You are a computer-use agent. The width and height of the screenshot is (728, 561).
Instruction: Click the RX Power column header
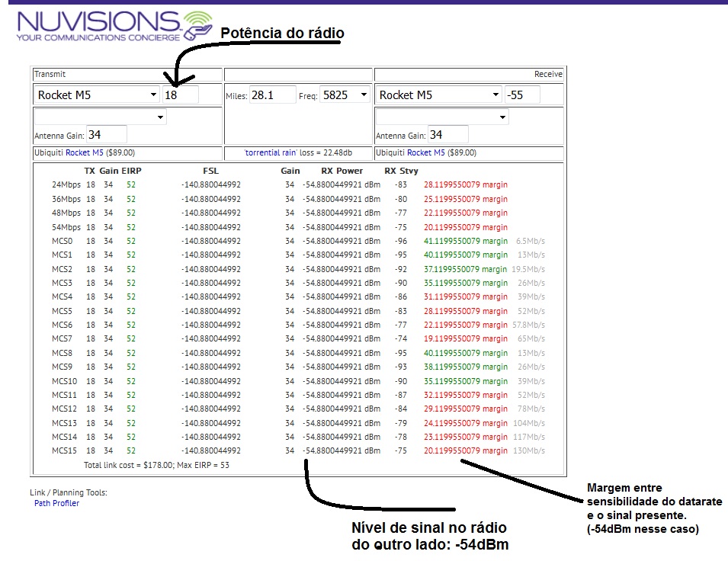pos(342,171)
